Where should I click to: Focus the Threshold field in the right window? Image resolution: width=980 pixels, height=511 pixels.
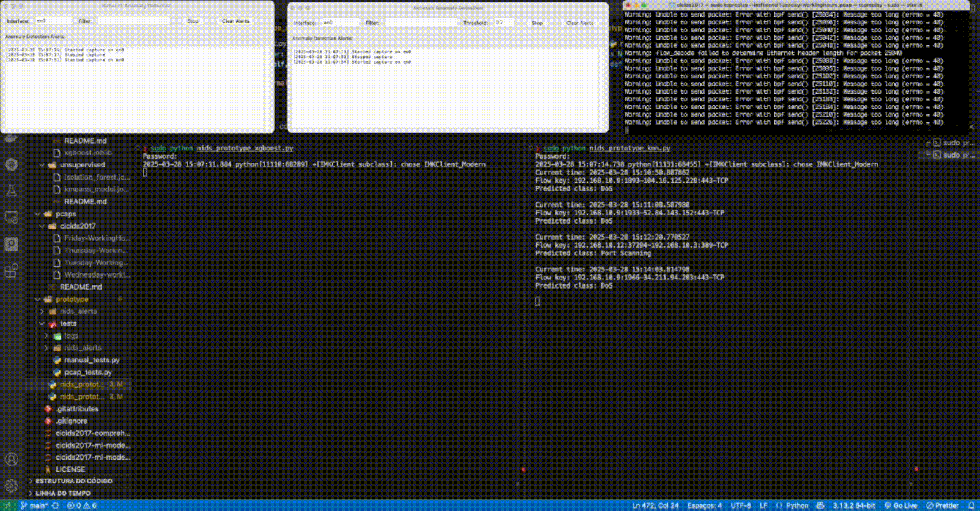504,23
